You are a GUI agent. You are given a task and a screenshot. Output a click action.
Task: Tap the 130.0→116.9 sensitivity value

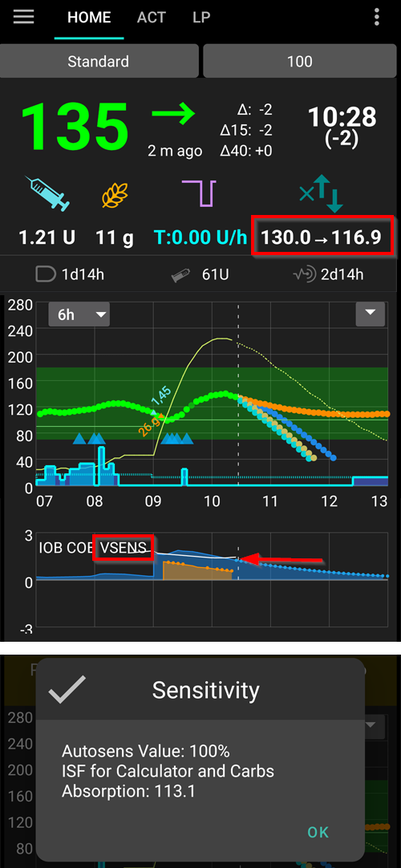pyautogui.click(x=322, y=237)
